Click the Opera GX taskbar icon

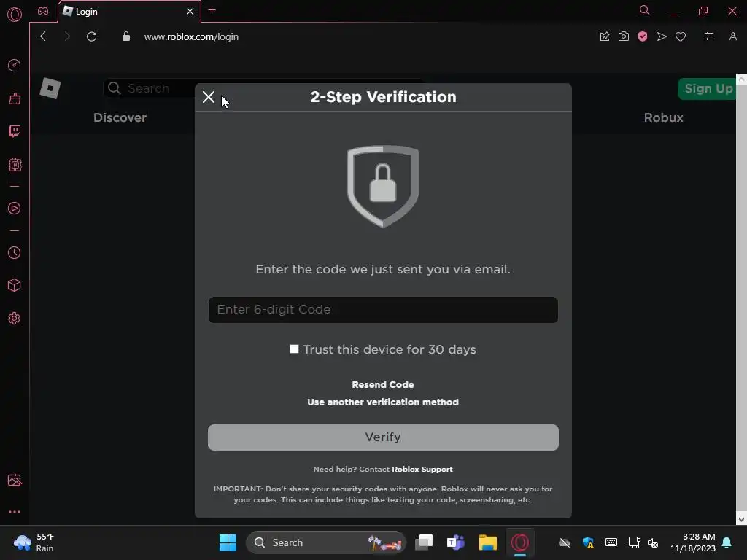[x=519, y=542]
